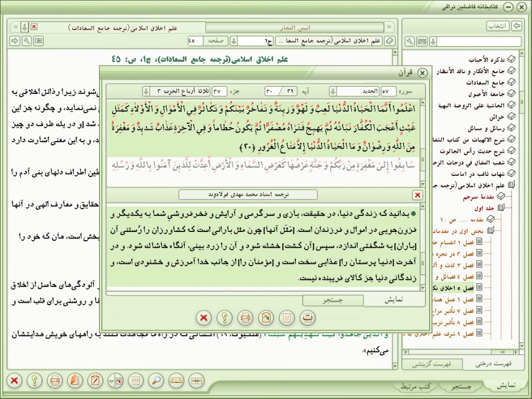532x399 pixels.
Task: Click the translation pane scrollbar
Action: point(422,247)
